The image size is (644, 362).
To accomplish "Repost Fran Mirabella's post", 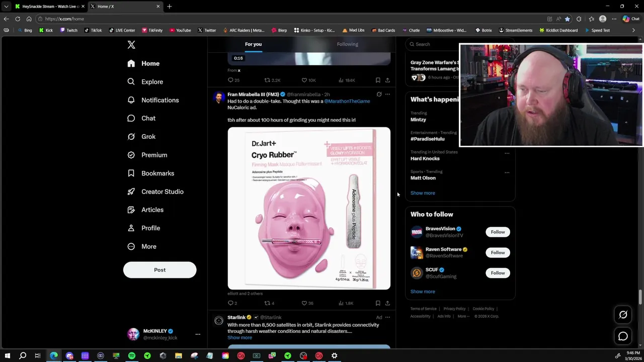I will click(x=269, y=303).
